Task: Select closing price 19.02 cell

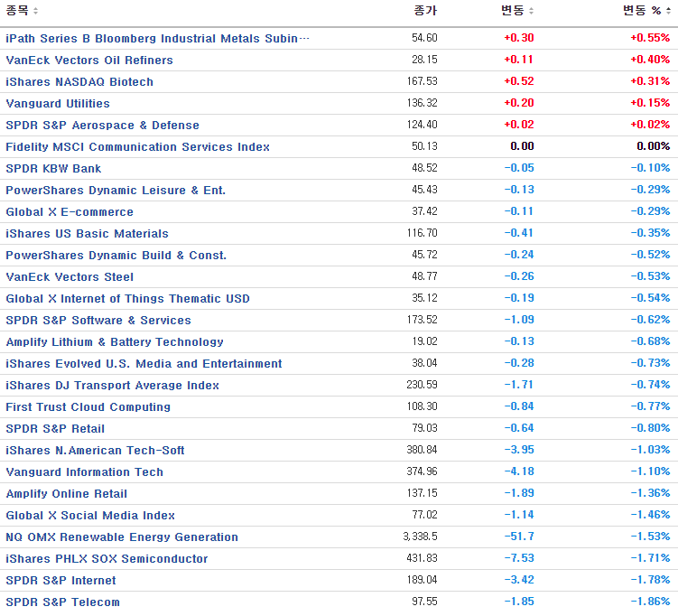Action: coord(424,341)
